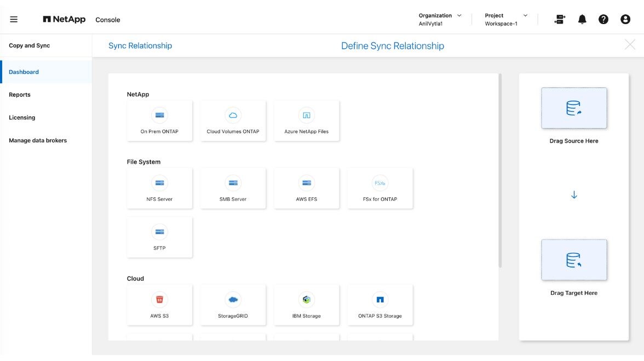The image size is (644, 361).
Task: Choose the StorageGRID cloud icon
Action: click(233, 300)
